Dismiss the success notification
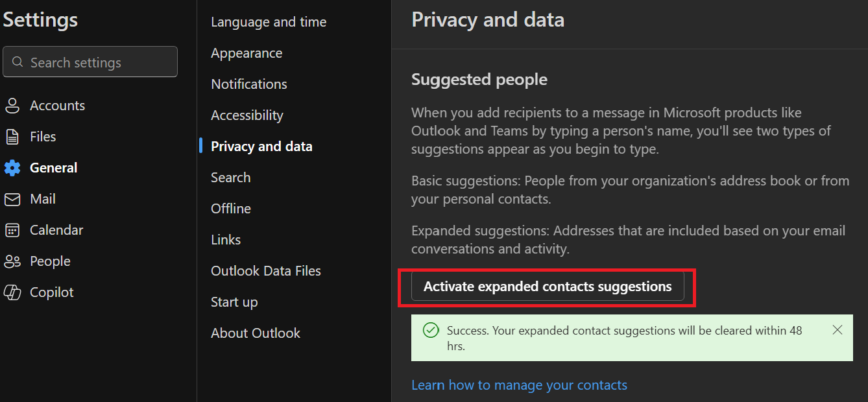Image resolution: width=868 pixels, height=402 pixels. 837,330
